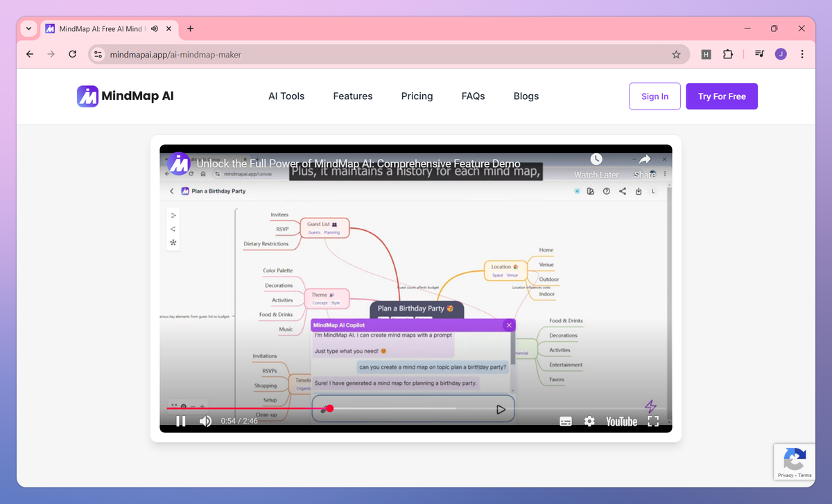Mute the video with the speaker icon
Viewport: 832px width, 504px height.
click(x=205, y=421)
